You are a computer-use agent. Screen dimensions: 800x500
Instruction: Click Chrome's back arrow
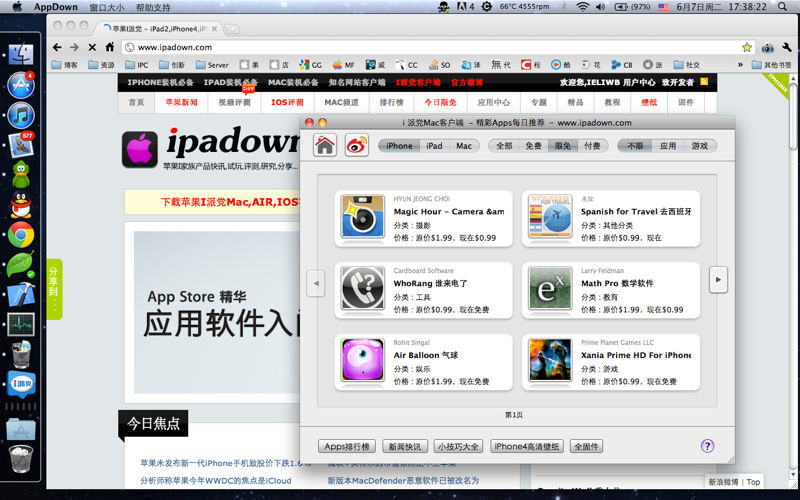(57, 47)
